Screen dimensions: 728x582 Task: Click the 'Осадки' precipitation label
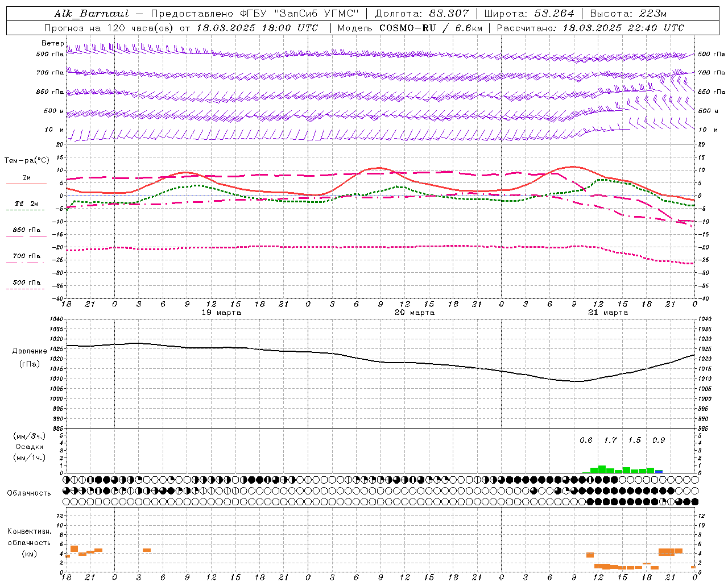(x=30, y=447)
